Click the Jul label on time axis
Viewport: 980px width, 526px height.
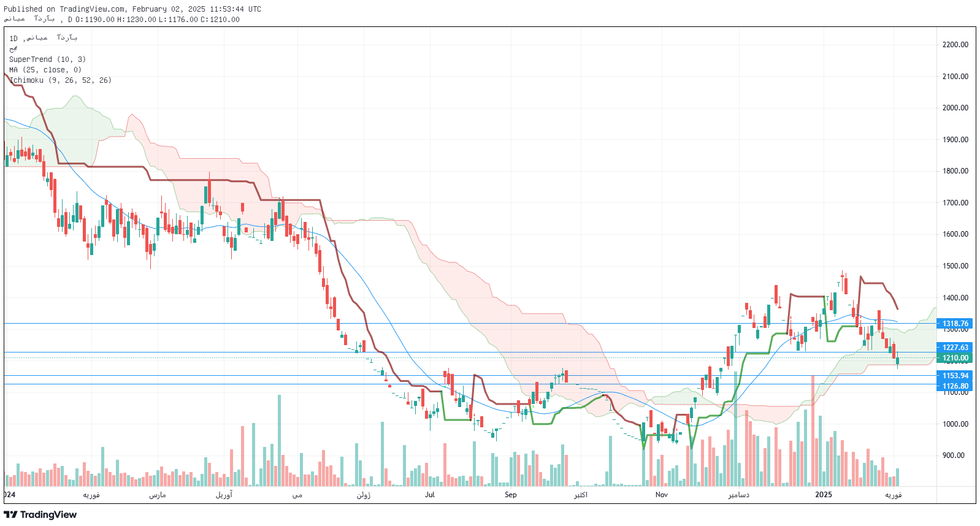point(429,495)
